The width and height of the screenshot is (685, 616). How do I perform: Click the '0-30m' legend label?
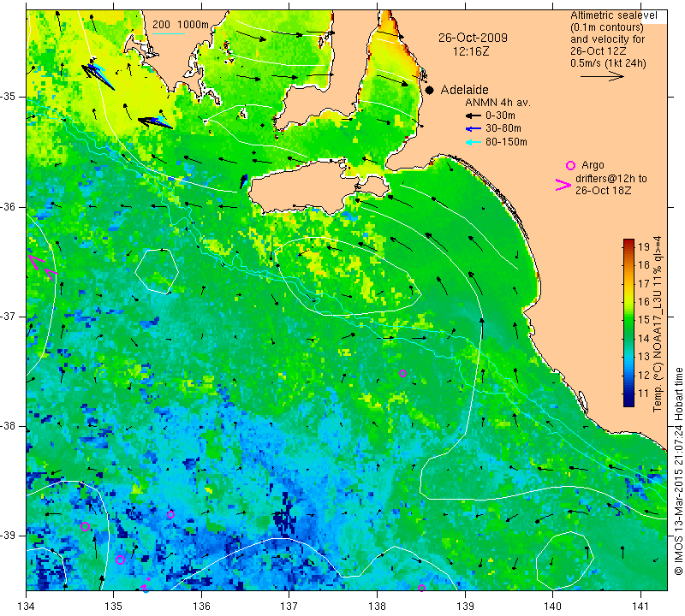[500, 115]
